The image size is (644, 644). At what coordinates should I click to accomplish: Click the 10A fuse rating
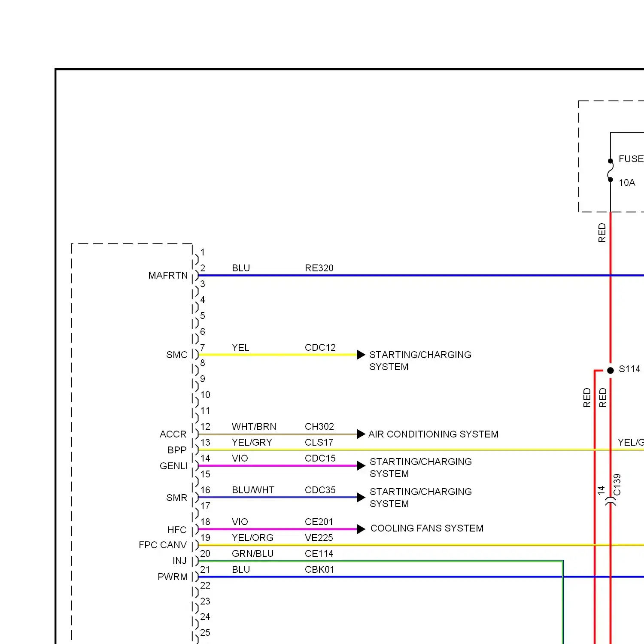pyautogui.click(x=627, y=182)
